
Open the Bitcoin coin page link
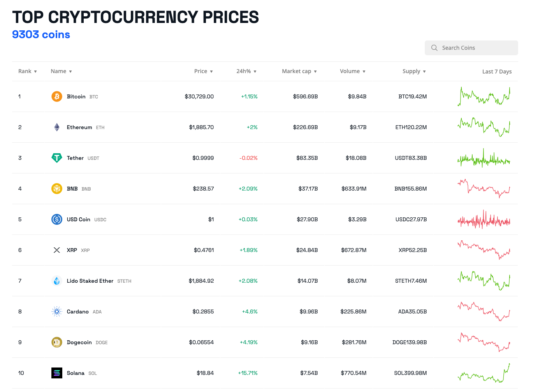click(76, 96)
